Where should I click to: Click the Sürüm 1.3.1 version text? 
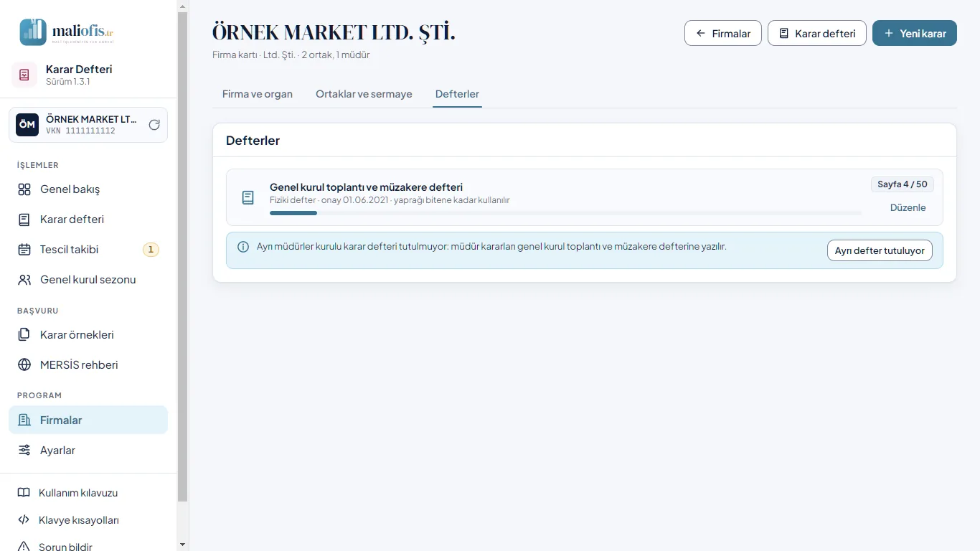pos(67,82)
